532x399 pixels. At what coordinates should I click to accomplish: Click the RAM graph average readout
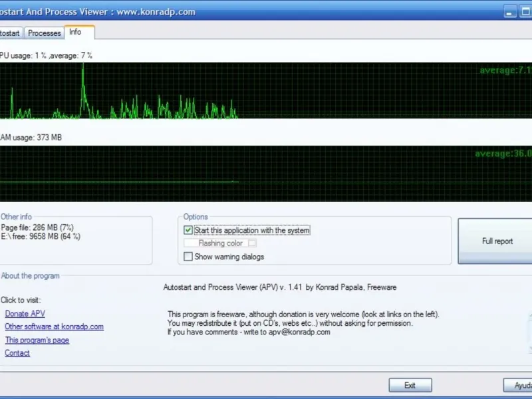(x=503, y=154)
